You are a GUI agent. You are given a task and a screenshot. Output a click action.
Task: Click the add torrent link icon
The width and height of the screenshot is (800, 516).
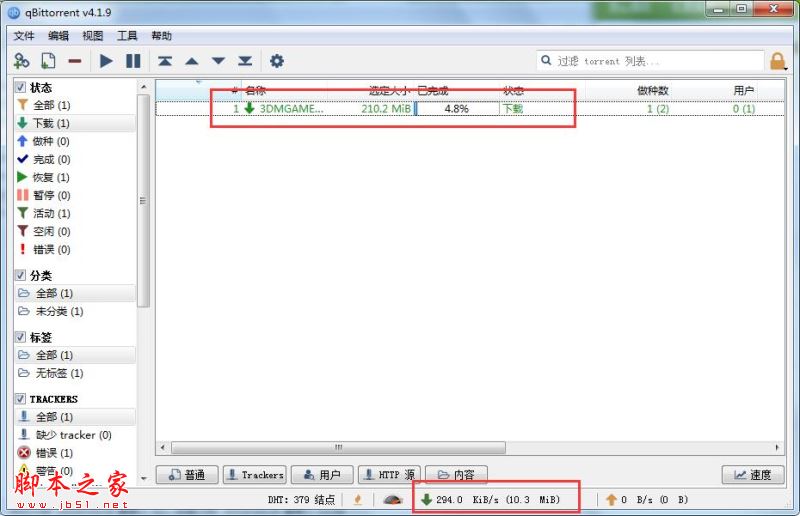[21, 61]
